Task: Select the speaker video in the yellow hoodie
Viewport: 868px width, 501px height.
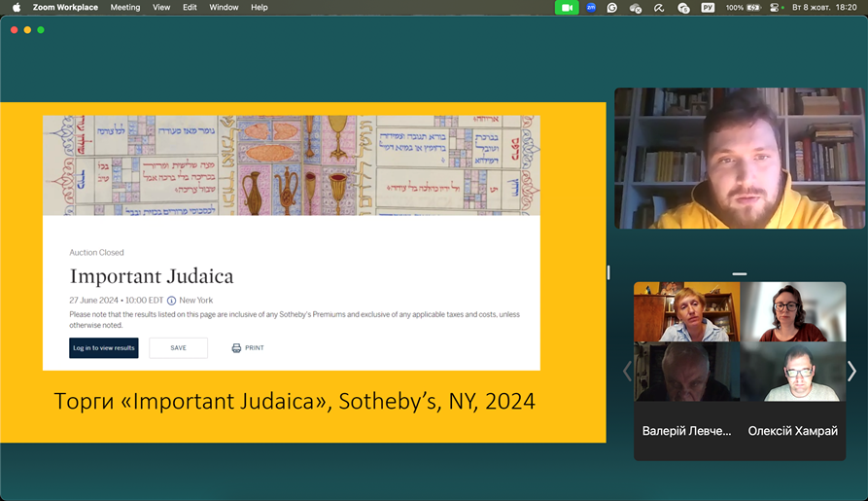Action: [740, 159]
